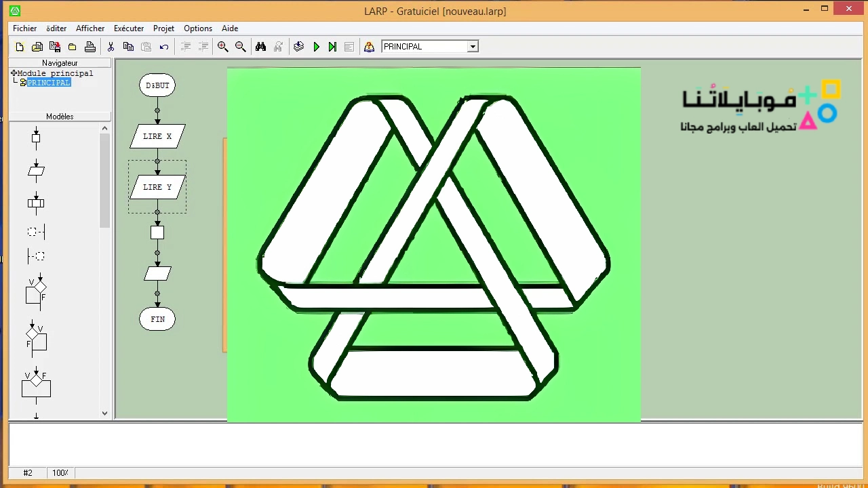This screenshot has width=868, height=488.
Task: Click the greyed console output icon
Action: coord(349,47)
